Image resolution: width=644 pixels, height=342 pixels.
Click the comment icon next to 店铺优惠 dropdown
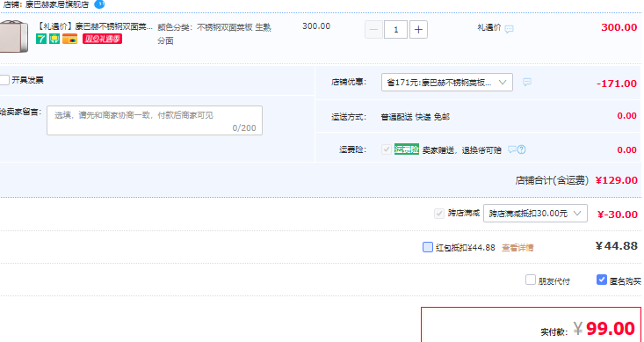pos(527,83)
